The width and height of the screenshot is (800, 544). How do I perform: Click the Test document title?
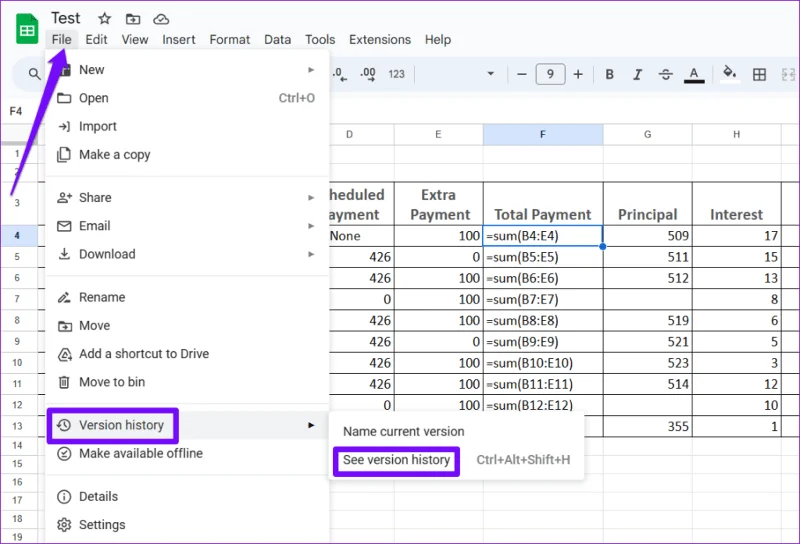point(66,18)
